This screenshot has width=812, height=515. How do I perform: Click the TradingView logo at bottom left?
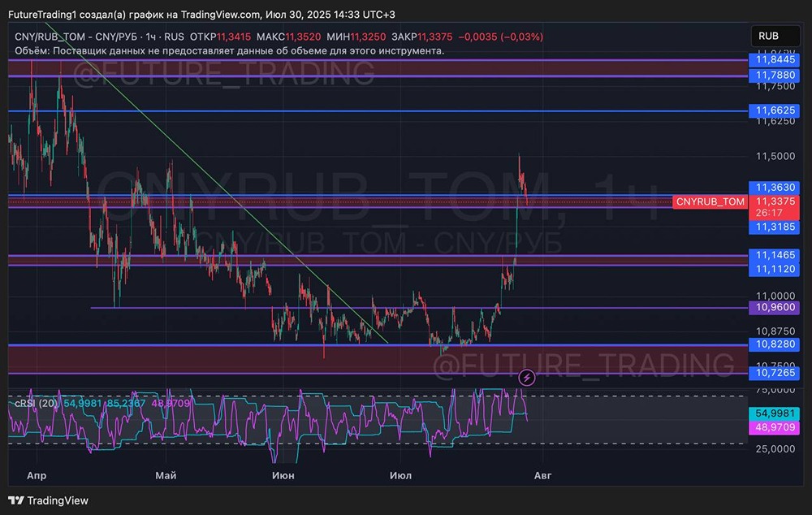[x=48, y=500]
